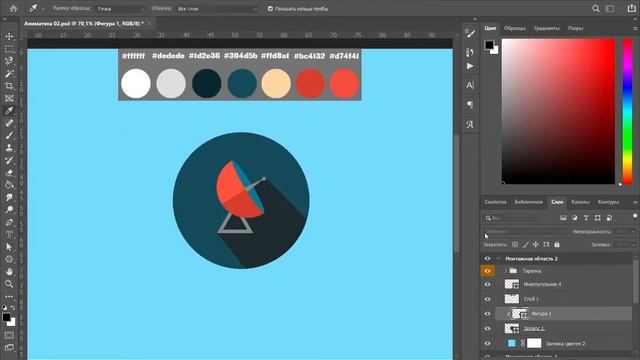Select the Dodge tool
640x360 pixels.
tap(9, 210)
